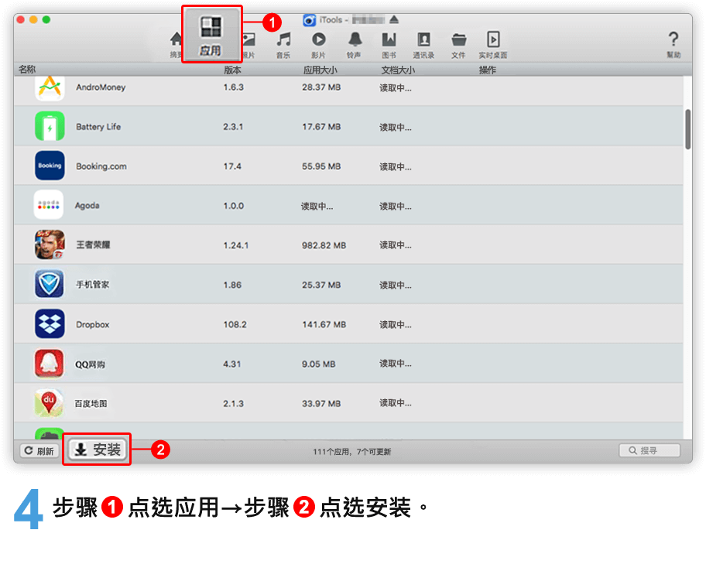
Task: Open the 铃声 ringtones bell icon
Action: click(x=354, y=43)
